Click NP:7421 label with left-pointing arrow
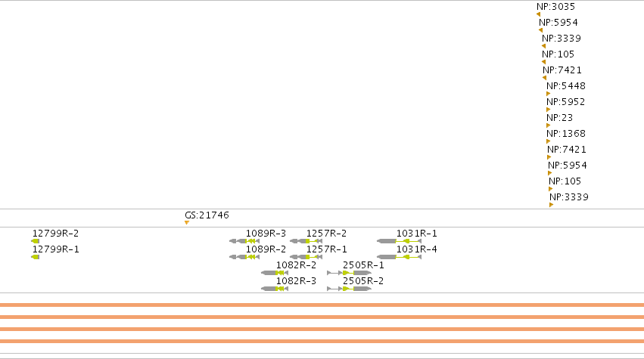This screenshot has width=644, height=359. [562, 70]
